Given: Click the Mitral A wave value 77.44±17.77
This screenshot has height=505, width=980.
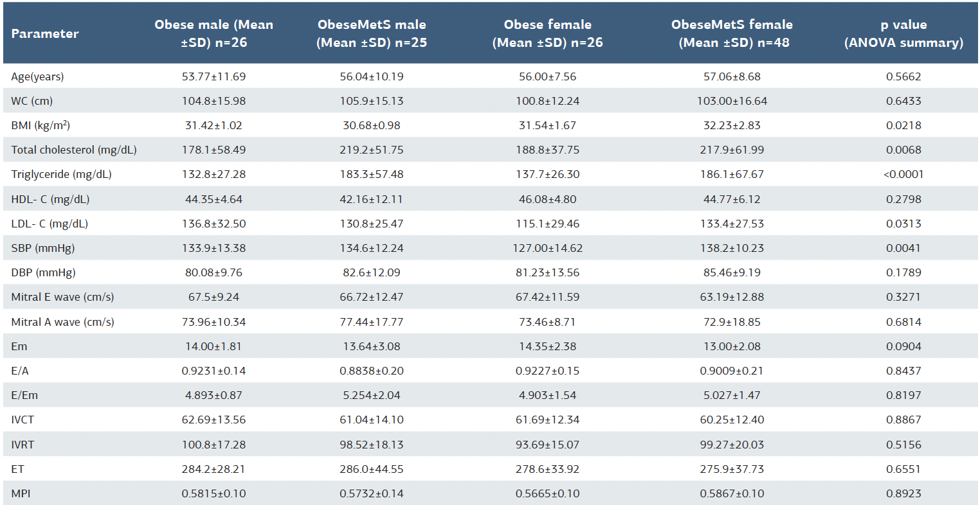Looking at the screenshot, I should click(x=372, y=322).
